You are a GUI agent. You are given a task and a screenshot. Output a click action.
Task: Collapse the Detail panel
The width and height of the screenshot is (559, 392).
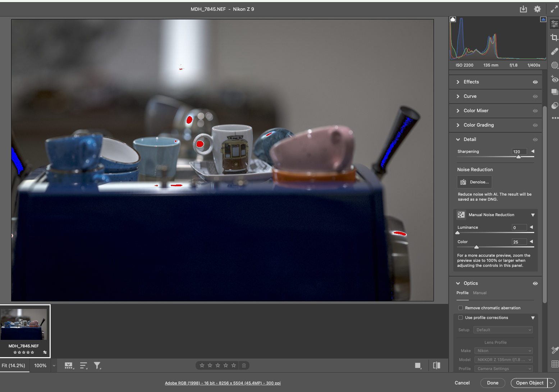click(x=458, y=140)
